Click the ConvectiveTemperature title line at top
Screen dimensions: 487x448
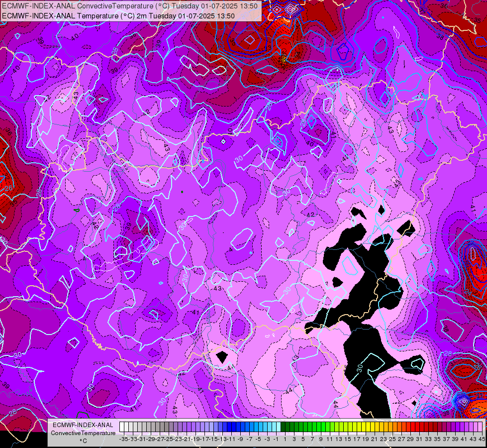point(130,6)
